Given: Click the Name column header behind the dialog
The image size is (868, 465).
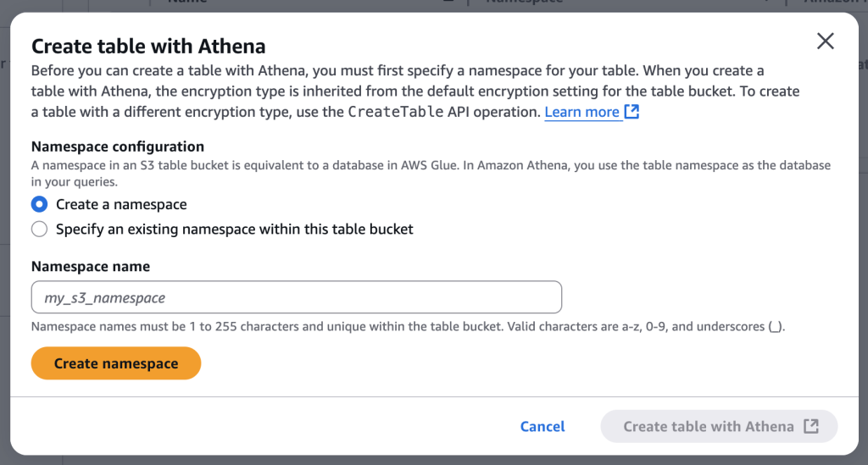Looking at the screenshot, I should point(187,3).
